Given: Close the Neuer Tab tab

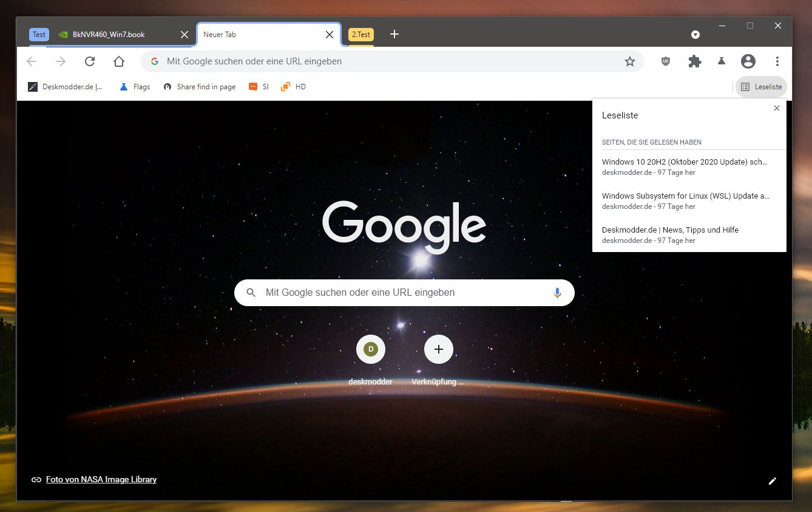Looking at the screenshot, I should pos(329,35).
